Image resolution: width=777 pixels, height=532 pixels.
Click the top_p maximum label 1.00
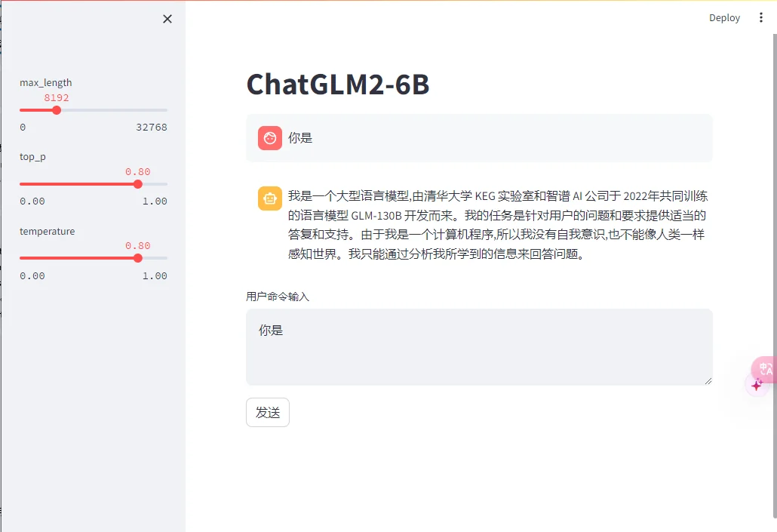point(155,201)
